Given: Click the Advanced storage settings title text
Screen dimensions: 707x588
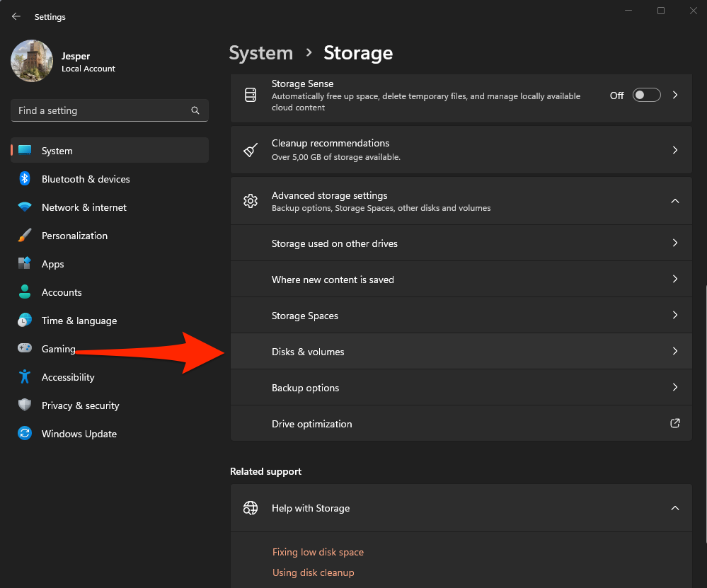Looking at the screenshot, I should click(x=330, y=195).
